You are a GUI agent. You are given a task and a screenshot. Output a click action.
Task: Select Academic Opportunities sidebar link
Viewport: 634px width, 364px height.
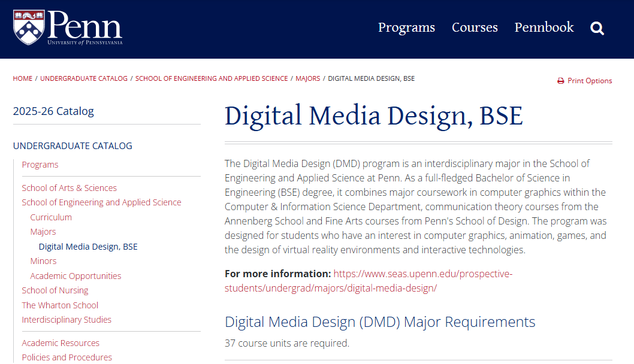point(76,276)
